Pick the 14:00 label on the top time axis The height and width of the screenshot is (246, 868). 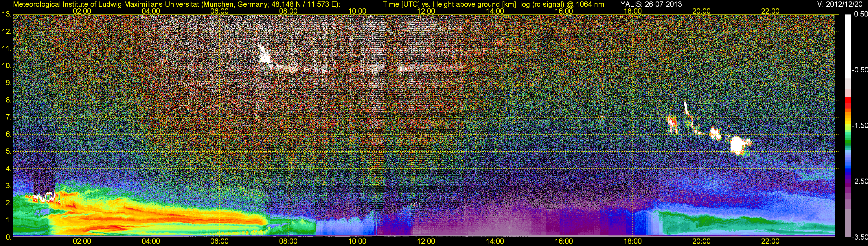click(495, 11)
